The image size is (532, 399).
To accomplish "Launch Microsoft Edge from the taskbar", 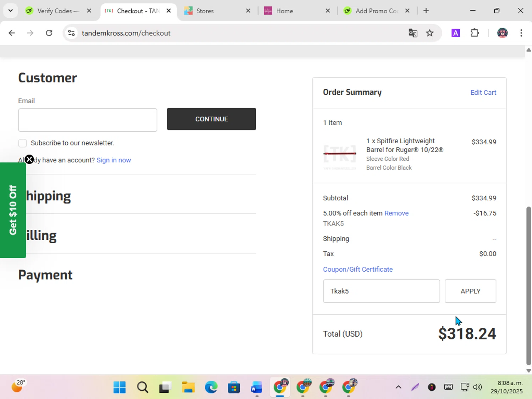I will pos(211,387).
